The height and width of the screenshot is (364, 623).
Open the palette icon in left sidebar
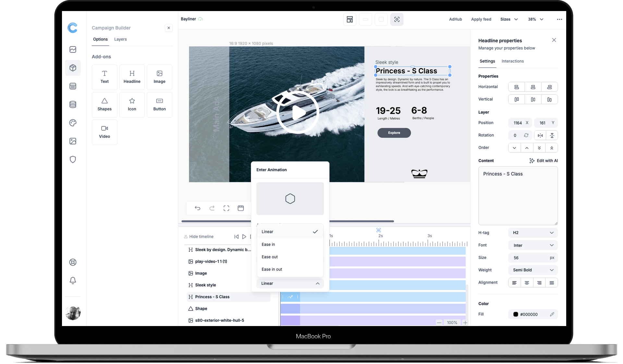pos(73,123)
